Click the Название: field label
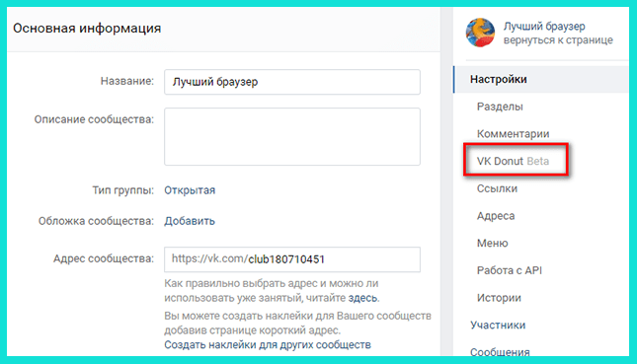Screen dimensions: 637x364 pos(127,81)
